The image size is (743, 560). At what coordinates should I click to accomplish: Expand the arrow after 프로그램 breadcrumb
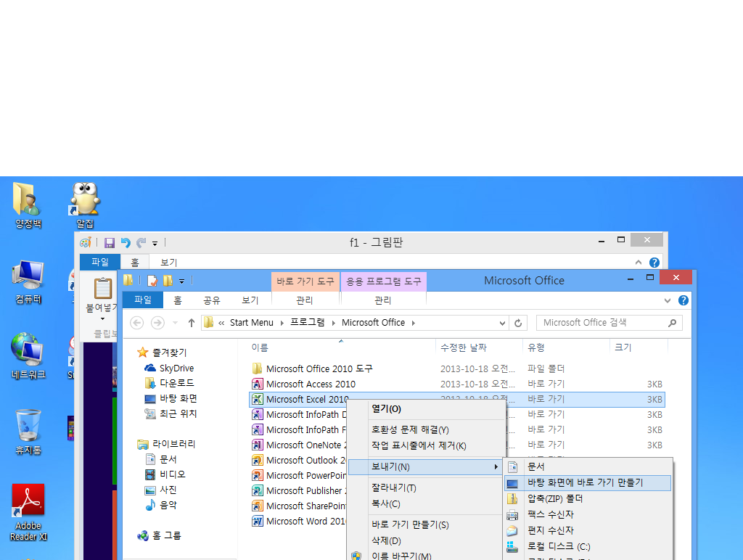(x=334, y=323)
